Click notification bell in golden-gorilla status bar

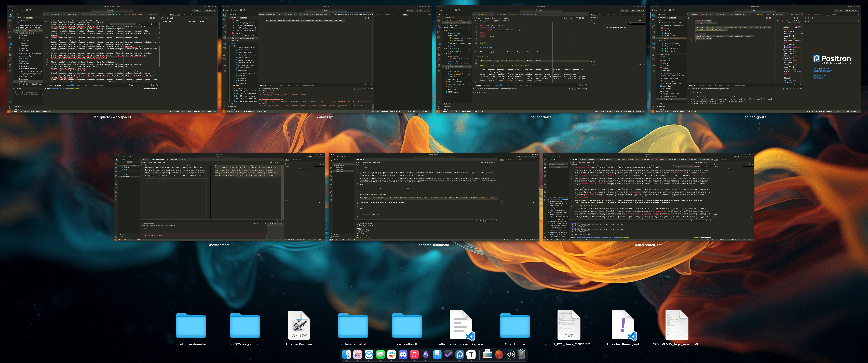(x=859, y=112)
